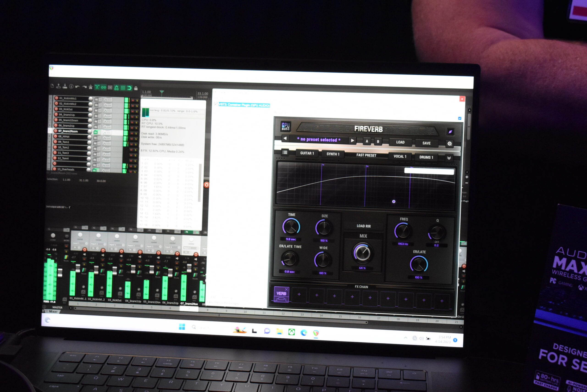Select the DRUMS 1 fast preset
The width and height of the screenshot is (587, 392).
coord(426,157)
